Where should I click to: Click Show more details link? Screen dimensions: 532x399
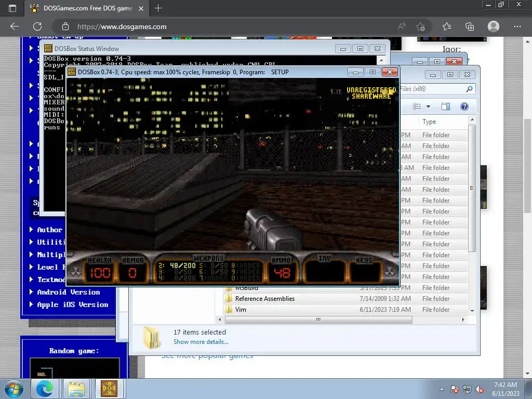(201, 342)
